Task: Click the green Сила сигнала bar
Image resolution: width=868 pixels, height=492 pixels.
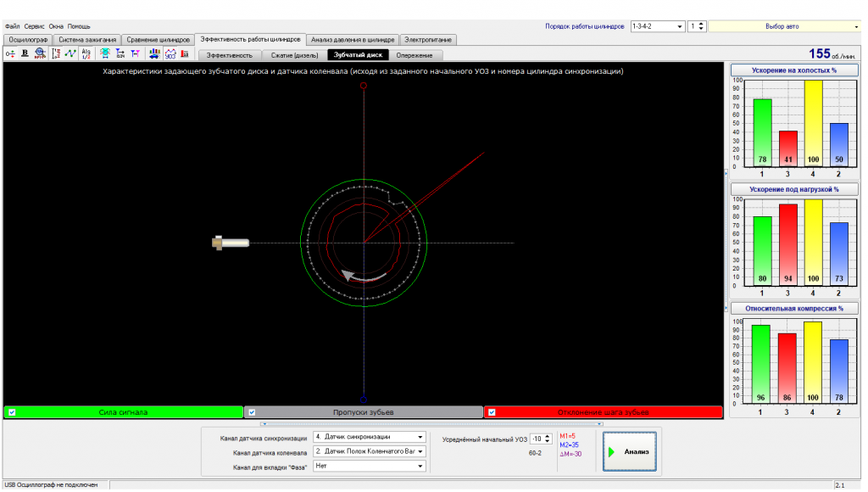Action: tap(124, 412)
